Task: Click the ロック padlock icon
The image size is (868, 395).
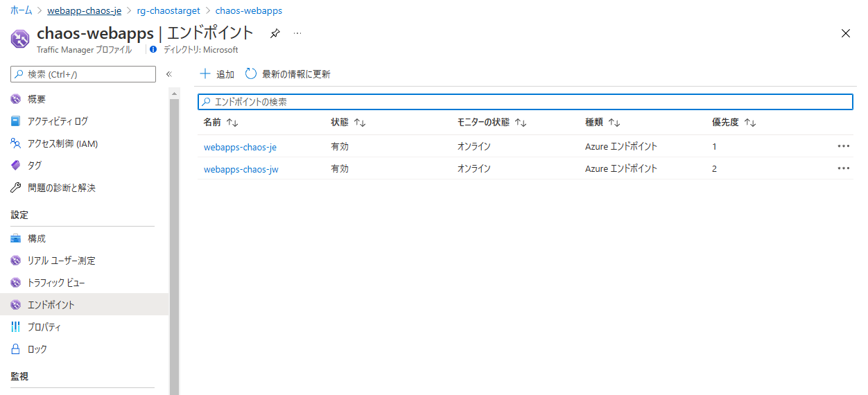Action: pyautogui.click(x=16, y=349)
